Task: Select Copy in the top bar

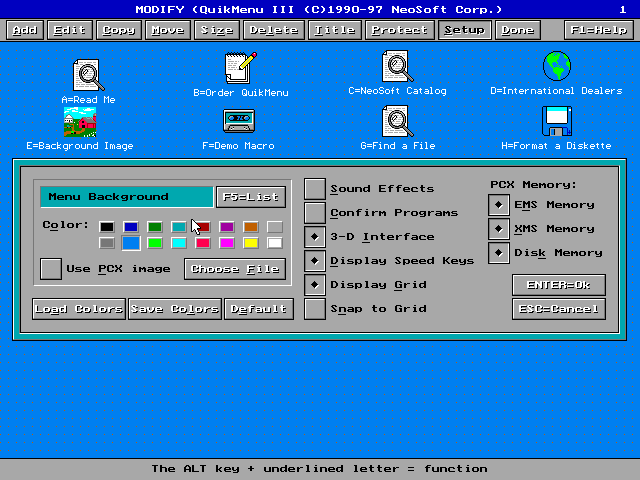Action: pyautogui.click(x=119, y=30)
